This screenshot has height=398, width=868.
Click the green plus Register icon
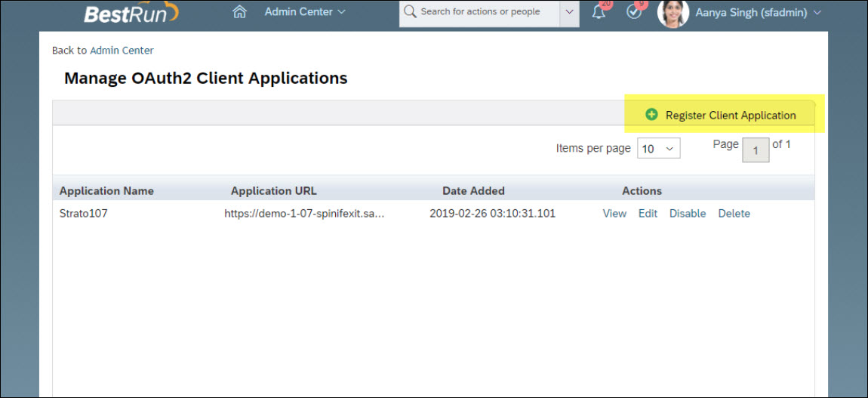click(x=651, y=115)
